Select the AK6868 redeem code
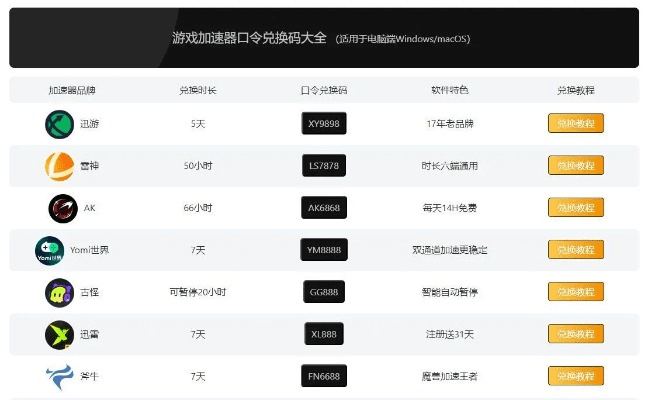Viewport: 648px width, 400px height. pyautogui.click(x=324, y=207)
